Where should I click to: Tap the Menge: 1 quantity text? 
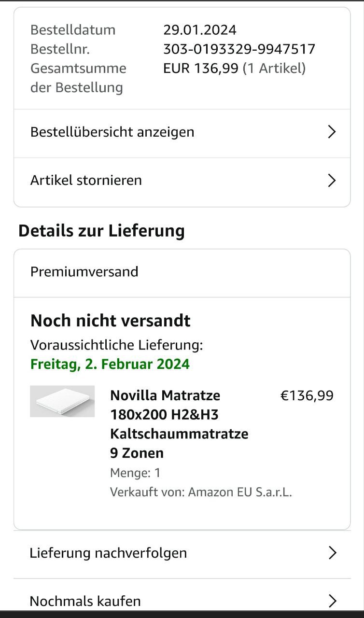pyautogui.click(x=135, y=473)
